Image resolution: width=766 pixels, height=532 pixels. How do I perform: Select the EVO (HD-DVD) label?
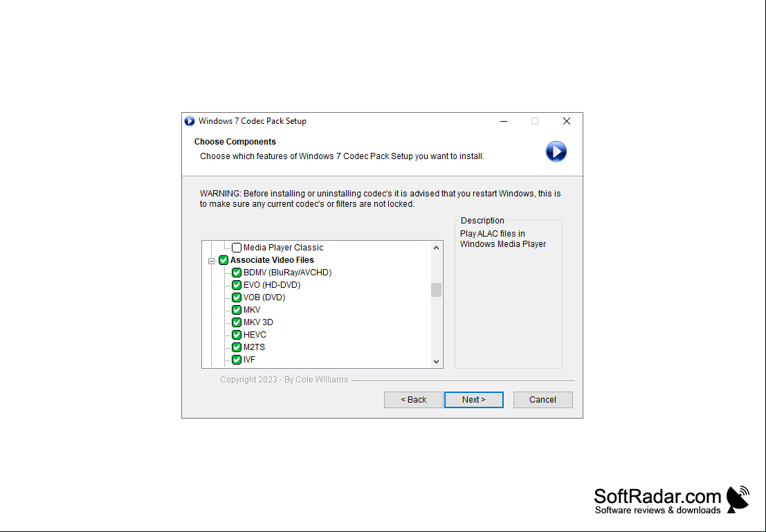click(x=272, y=285)
